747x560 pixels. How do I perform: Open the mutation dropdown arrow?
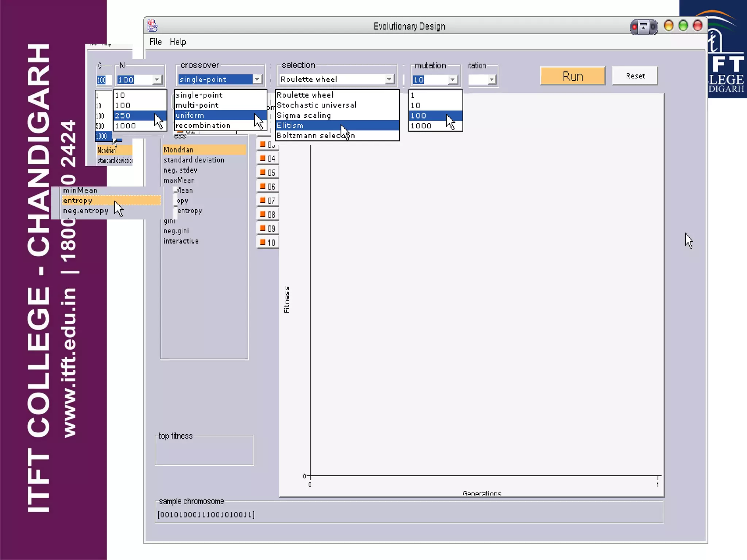pos(452,79)
